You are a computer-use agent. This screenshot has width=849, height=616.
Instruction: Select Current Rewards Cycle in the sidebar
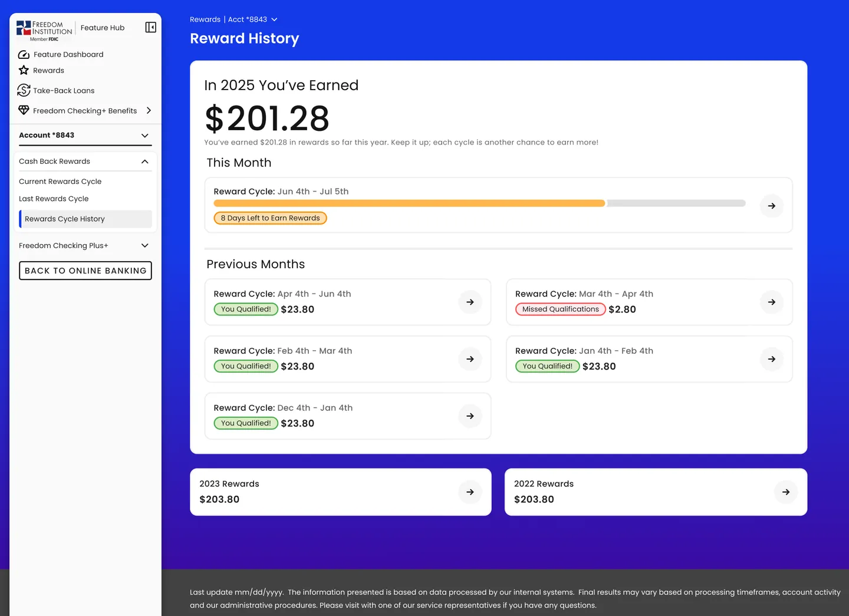(60, 181)
